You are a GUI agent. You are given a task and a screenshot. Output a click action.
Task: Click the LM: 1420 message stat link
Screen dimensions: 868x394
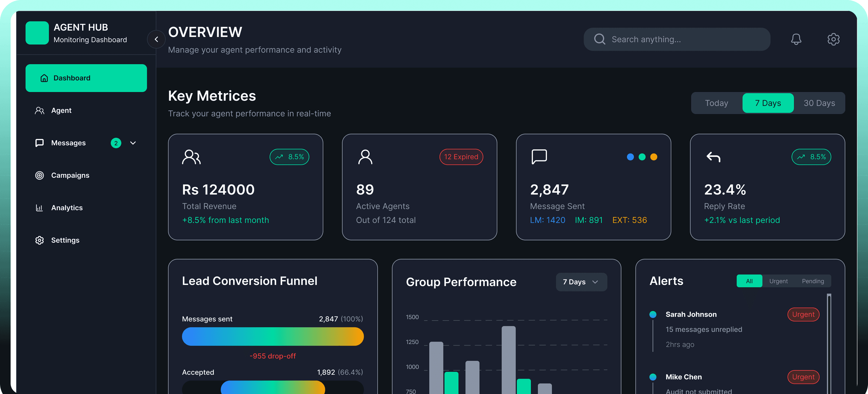click(x=547, y=220)
